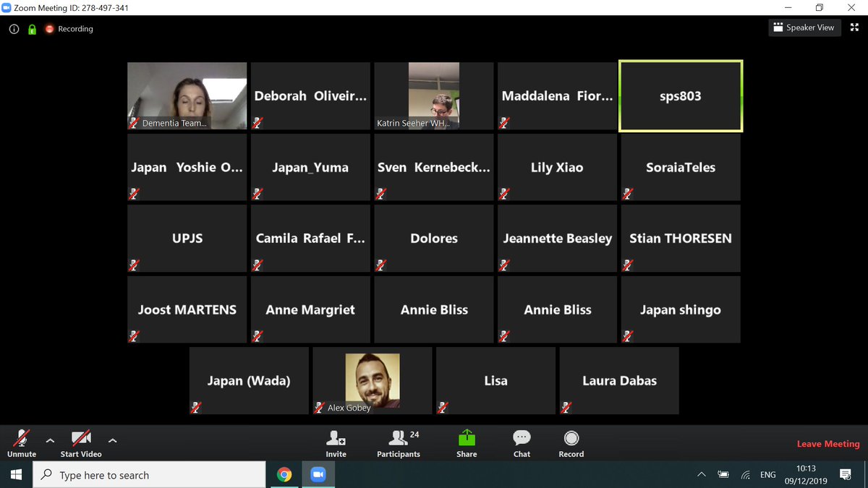
Task: Open the Wi-Fi network tray icon
Action: pyautogui.click(x=746, y=475)
